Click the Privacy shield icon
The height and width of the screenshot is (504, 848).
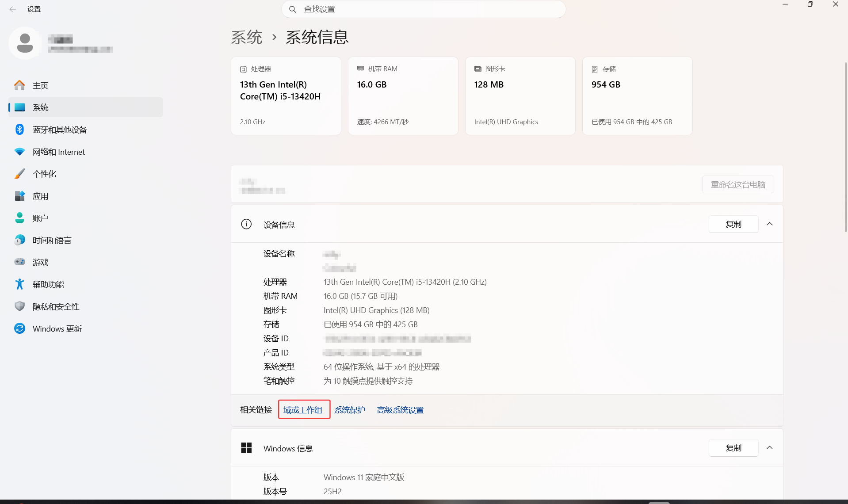coord(19,306)
